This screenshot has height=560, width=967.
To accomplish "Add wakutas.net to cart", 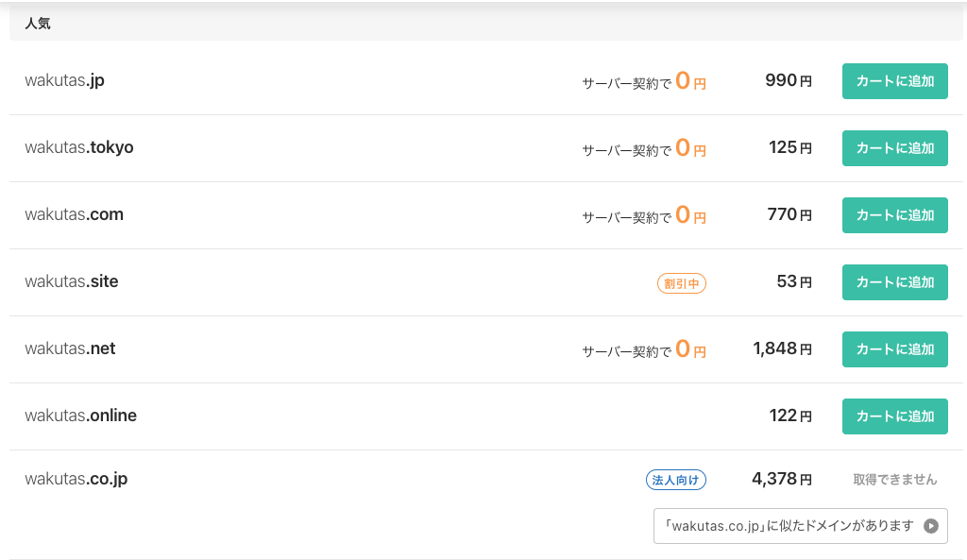I will tap(894, 349).
